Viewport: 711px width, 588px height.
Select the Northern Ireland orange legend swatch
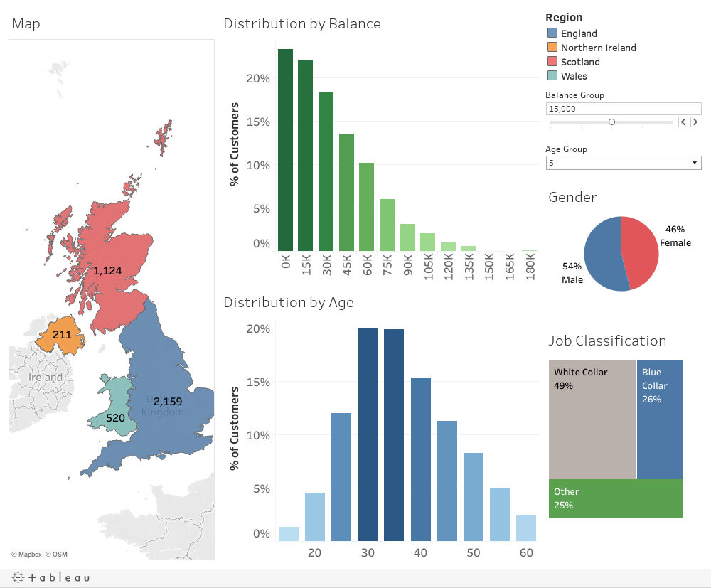pyautogui.click(x=552, y=48)
